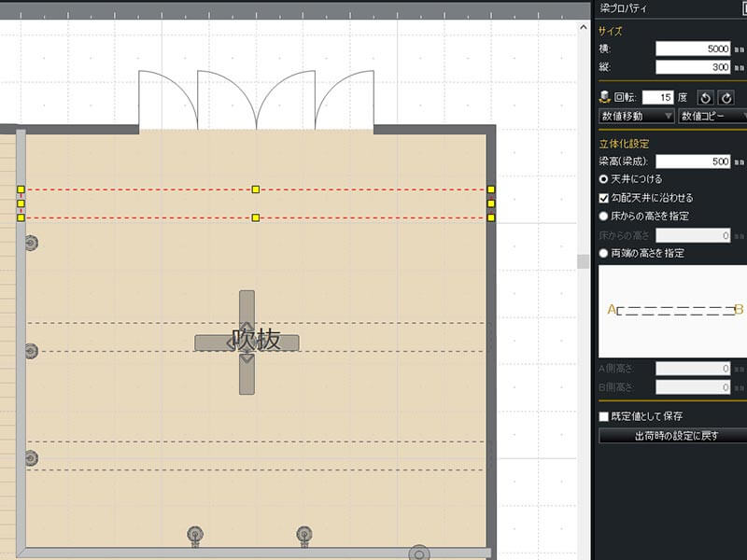Click the rotate clockwise button
The height and width of the screenshot is (560, 747).
(726, 97)
